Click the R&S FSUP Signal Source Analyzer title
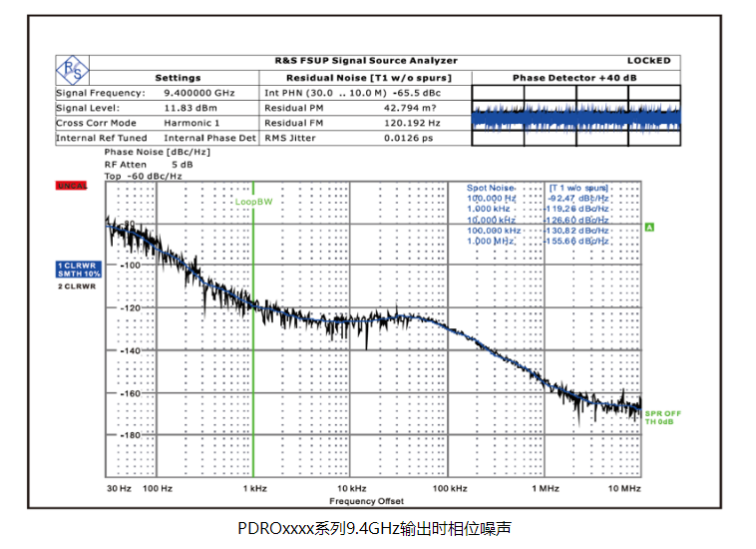 pyautogui.click(x=366, y=61)
